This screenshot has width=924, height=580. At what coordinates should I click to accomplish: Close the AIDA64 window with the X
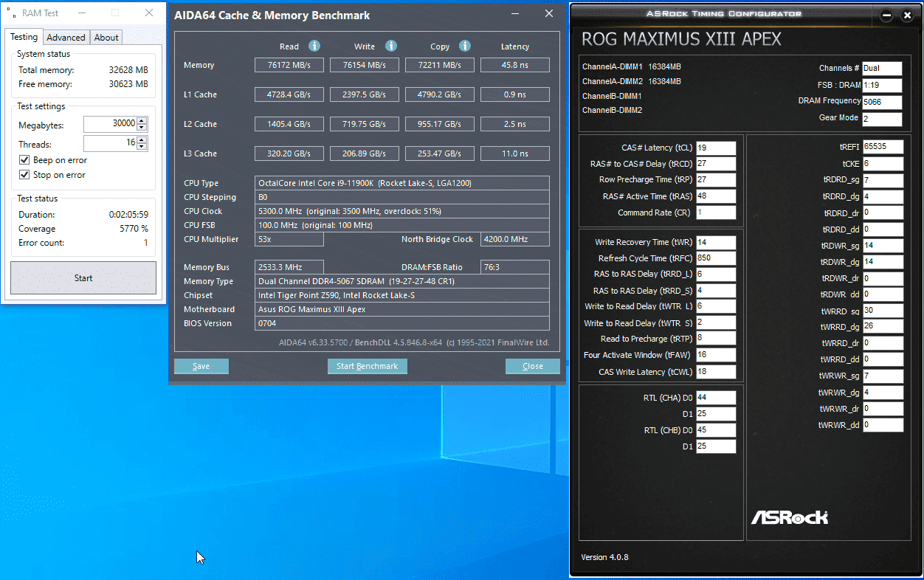[x=549, y=14]
